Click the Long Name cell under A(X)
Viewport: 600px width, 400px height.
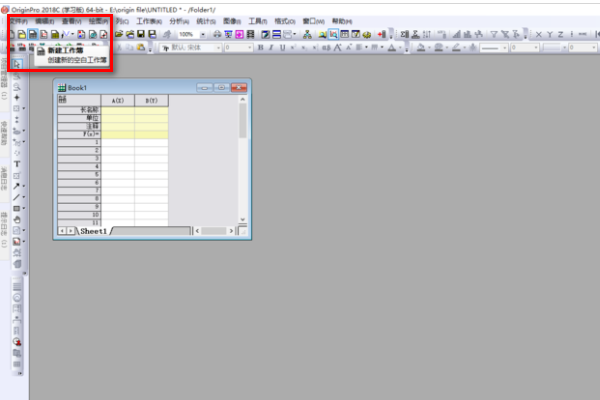(x=117, y=110)
